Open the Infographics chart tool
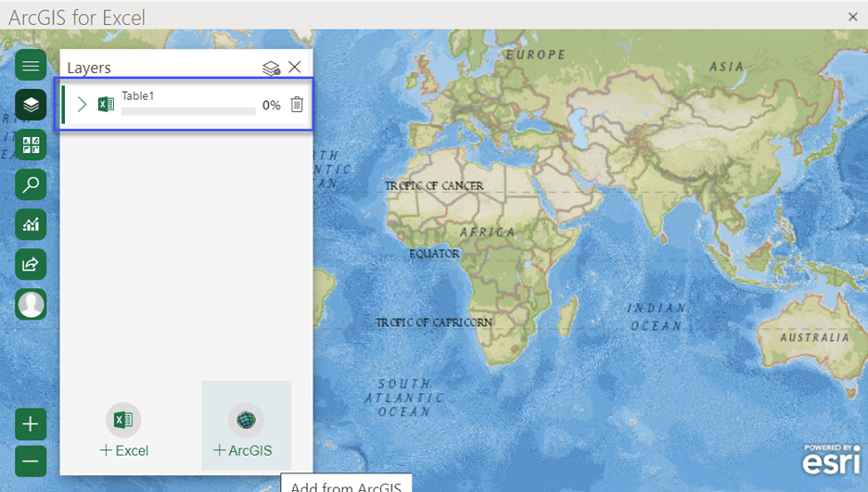Image resolution: width=868 pixels, height=492 pixels. pyautogui.click(x=31, y=224)
